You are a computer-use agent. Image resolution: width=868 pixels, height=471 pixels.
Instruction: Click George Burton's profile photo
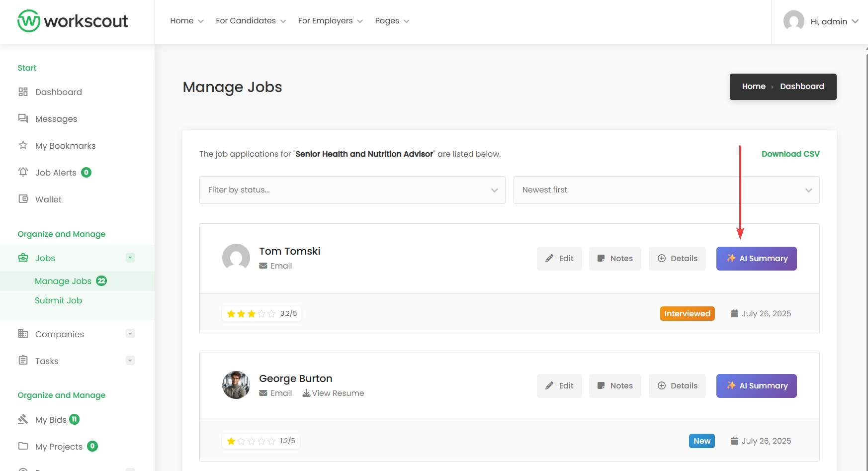[x=236, y=385]
